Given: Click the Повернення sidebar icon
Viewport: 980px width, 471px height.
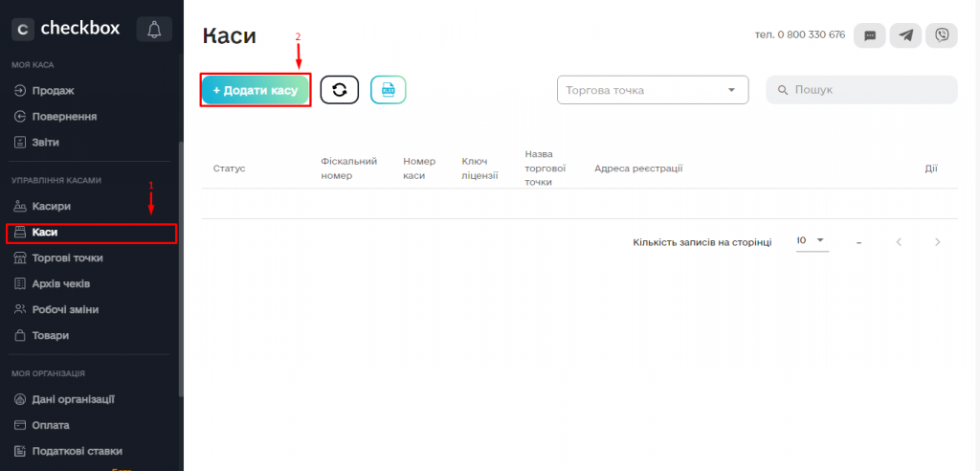Looking at the screenshot, I should pyautogui.click(x=20, y=117).
